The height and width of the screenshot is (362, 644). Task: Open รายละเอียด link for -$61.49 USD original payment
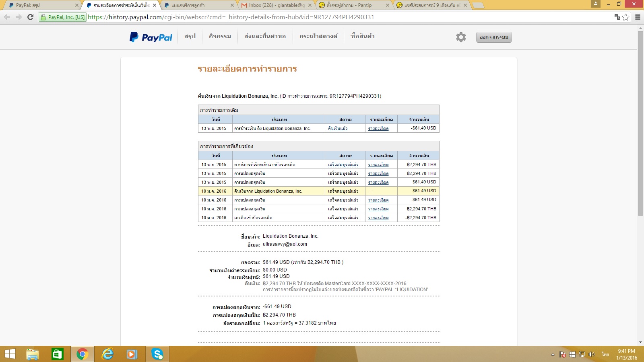click(x=378, y=128)
